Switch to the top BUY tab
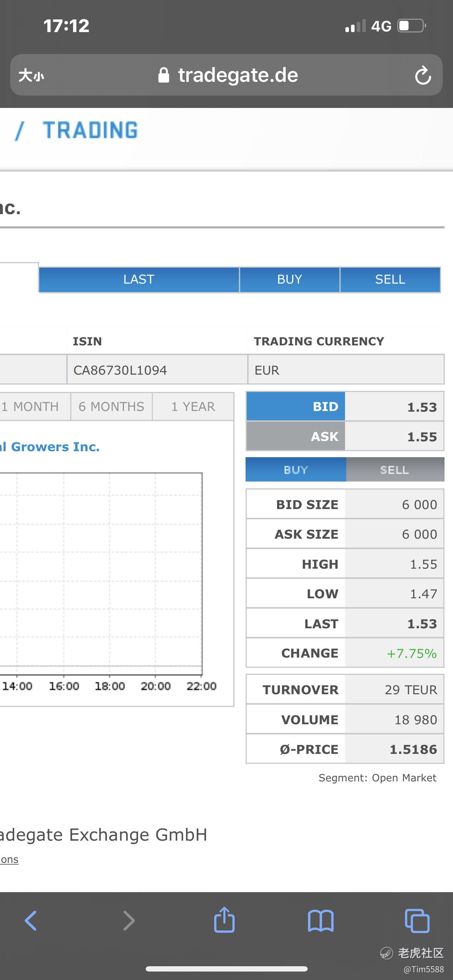Viewport: 453px width, 980px height. point(289,280)
